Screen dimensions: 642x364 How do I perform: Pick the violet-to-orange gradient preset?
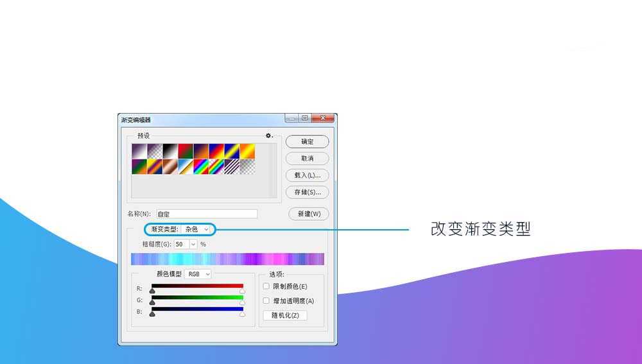click(201, 151)
